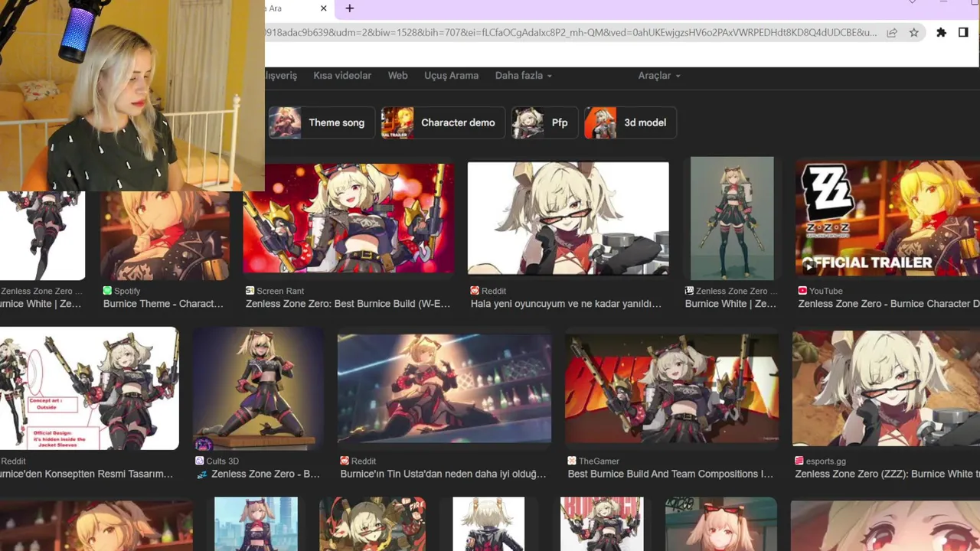Click the 'YouTube' source name
Screen dimensions: 980x551
tap(826, 291)
